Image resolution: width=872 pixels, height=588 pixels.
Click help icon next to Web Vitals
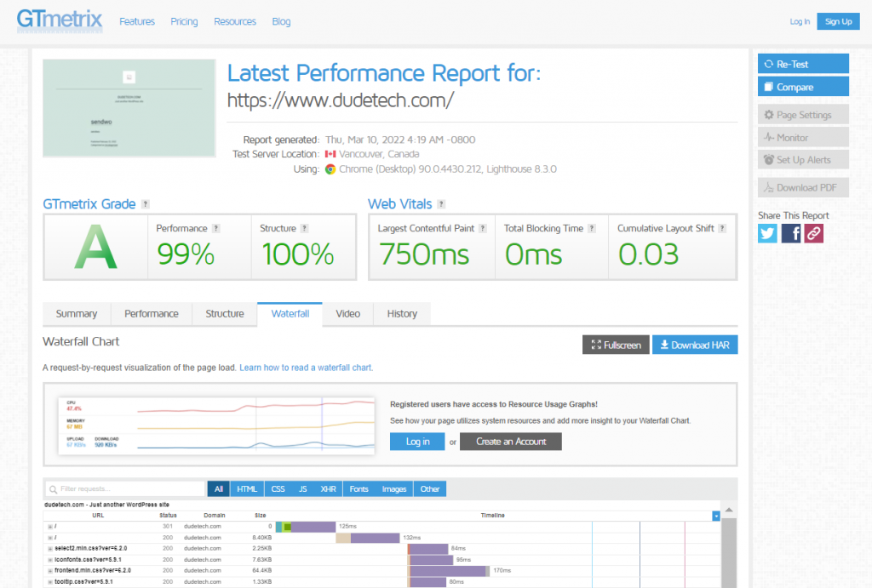(x=441, y=204)
